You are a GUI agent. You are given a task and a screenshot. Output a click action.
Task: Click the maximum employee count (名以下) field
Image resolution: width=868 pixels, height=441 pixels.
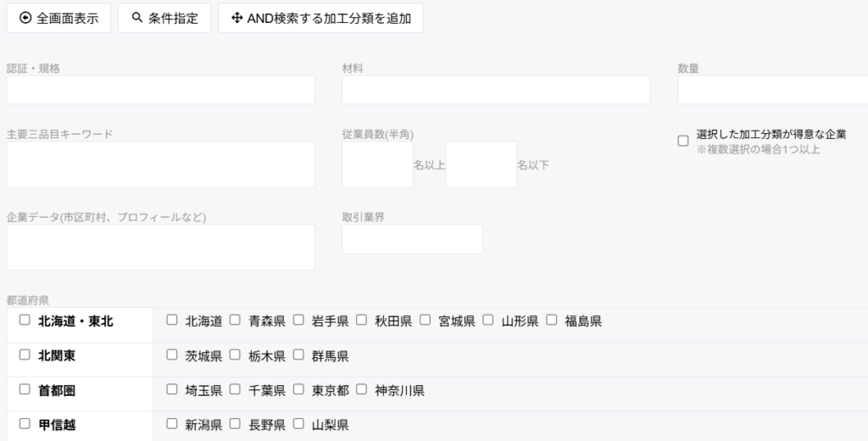pyautogui.click(x=481, y=164)
